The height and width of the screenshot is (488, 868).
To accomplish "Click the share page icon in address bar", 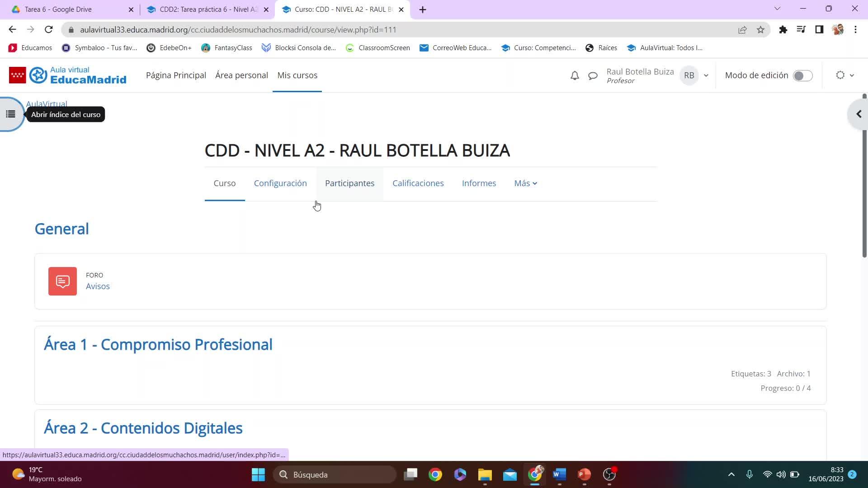I will pos(742,30).
